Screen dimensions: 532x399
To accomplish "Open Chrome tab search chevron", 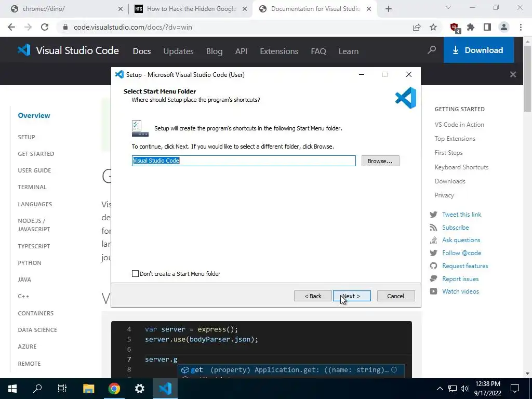I will pyautogui.click(x=448, y=7).
